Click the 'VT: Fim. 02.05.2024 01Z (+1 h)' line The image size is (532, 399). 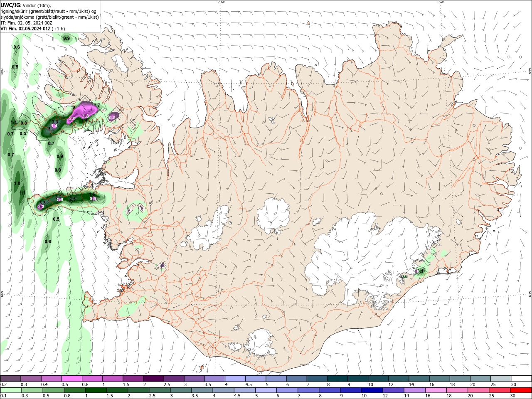[x=33, y=29]
